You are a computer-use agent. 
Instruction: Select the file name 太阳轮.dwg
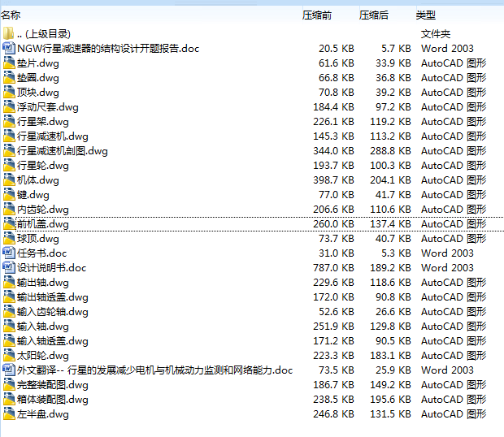pos(43,356)
